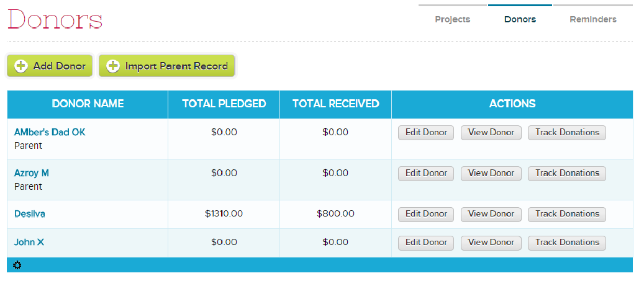This screenshot has width=644, height=286.
Task: Track Donations for Desilva
Action: pos(566,214)
